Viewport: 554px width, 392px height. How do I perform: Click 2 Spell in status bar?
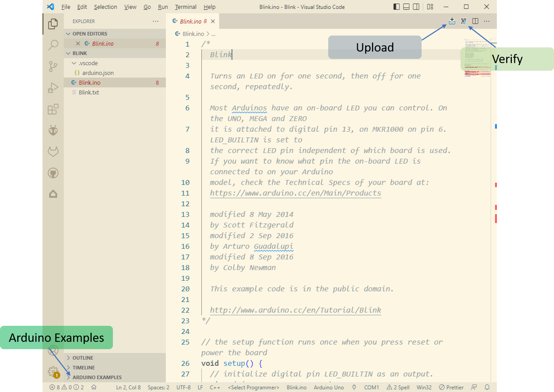pos(398,387)
